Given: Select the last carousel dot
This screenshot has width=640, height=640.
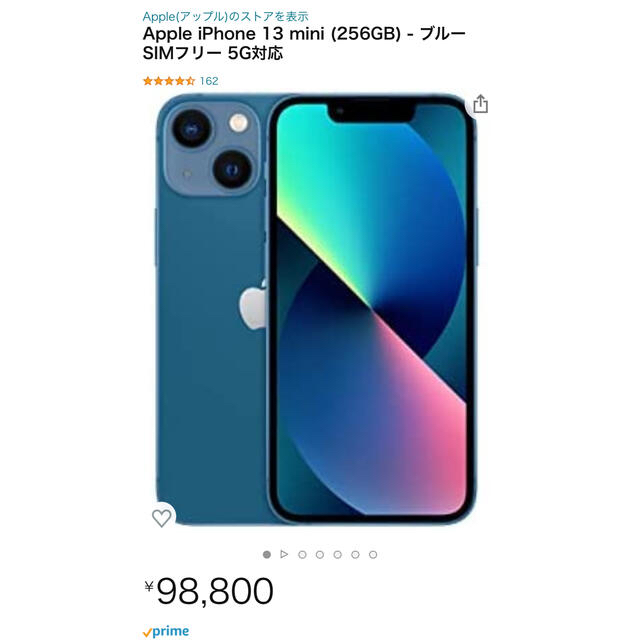Looking at the screenshot, I should tap(373, 554).
